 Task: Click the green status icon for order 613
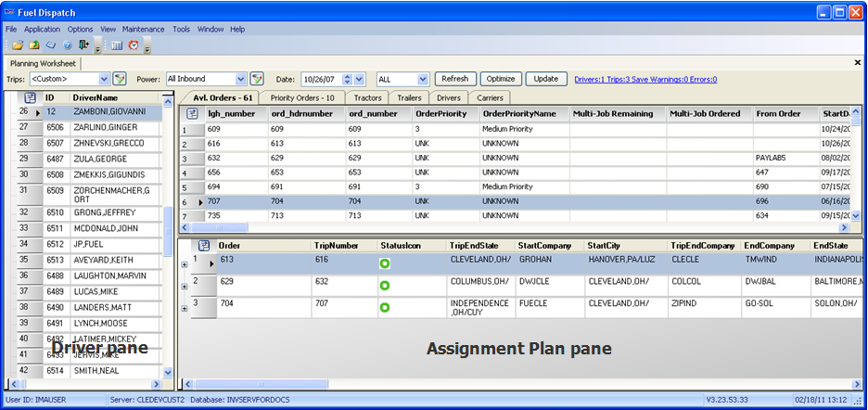[x=384, y=264]
